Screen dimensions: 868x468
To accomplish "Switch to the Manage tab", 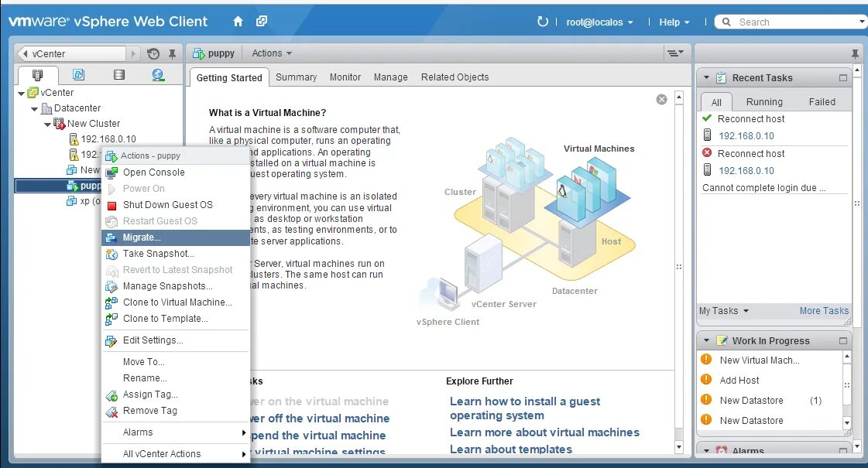I will 391,77.
